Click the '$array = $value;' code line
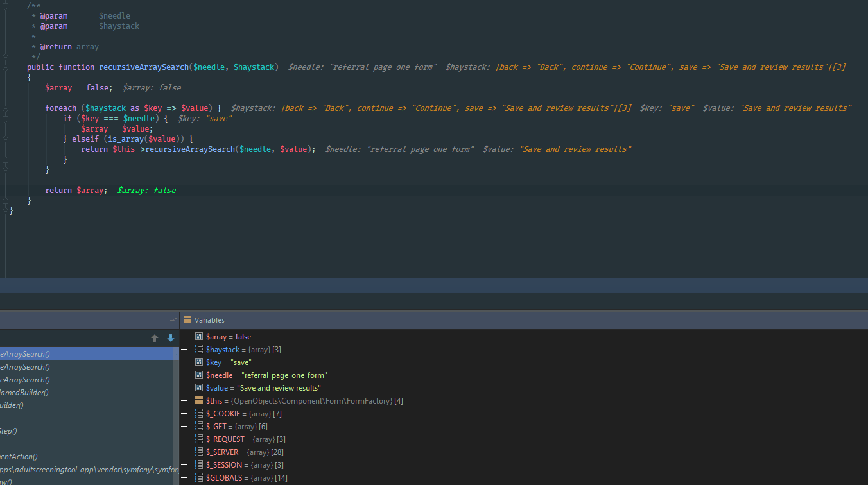 pyautogui.click(x=117, y=129)
